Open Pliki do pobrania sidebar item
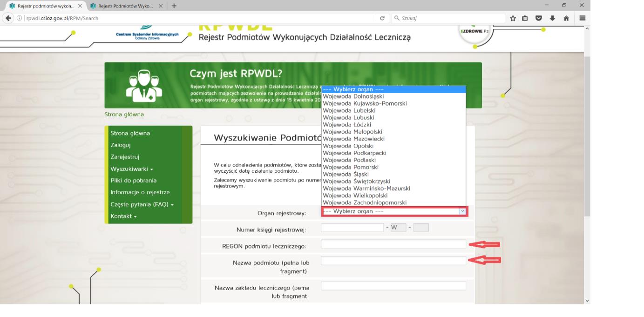The image size is (644, 317). pyautogui.click(x=133, y=180)
